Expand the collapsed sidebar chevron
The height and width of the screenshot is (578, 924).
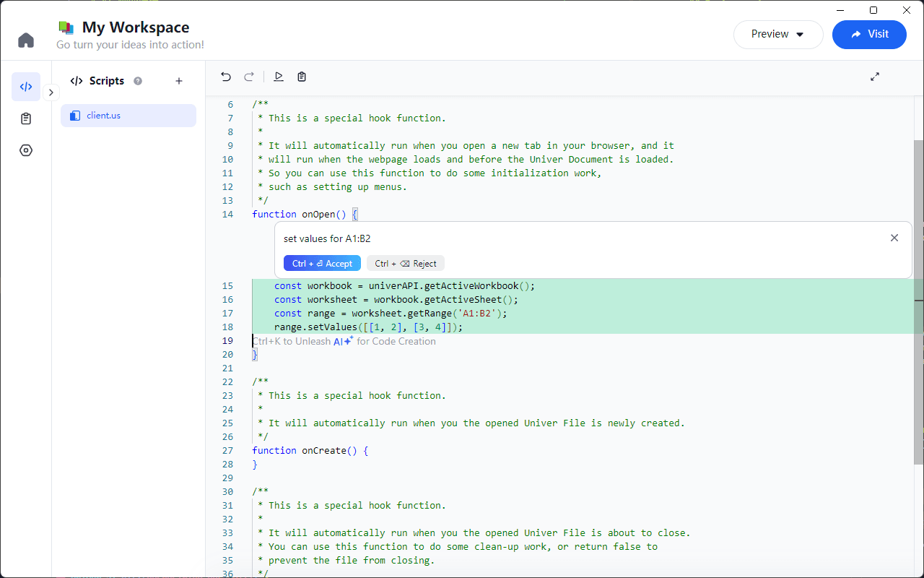tap(51, 92)
